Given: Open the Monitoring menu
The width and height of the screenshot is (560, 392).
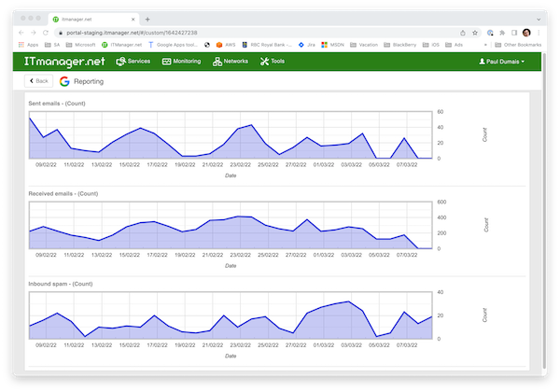Looking at the screenshot, I should pyautogui.click(x=181, y=62).
